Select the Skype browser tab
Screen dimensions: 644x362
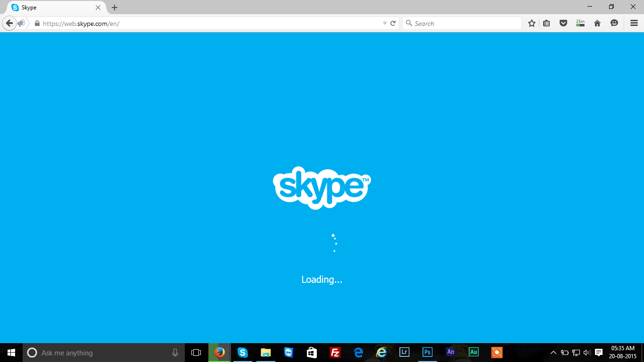click(x=57, y=8)
